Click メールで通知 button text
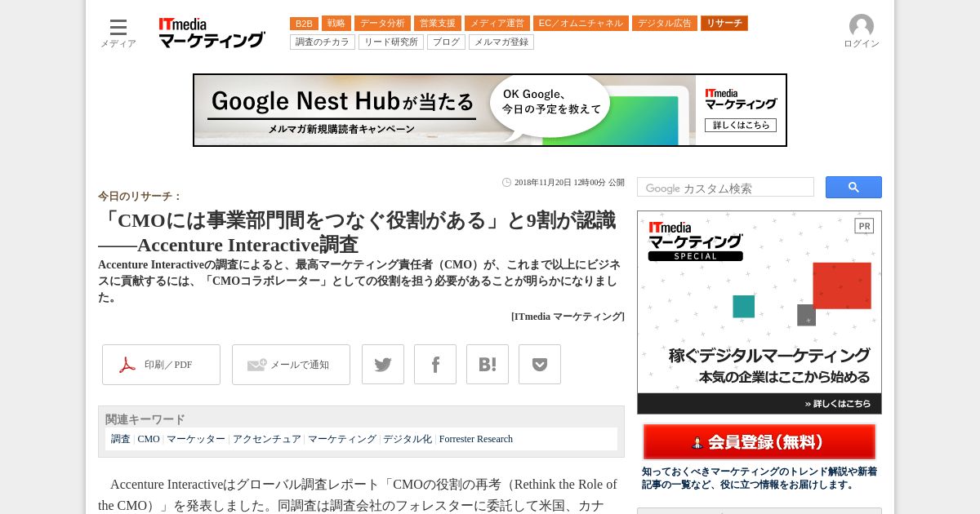Viewport: 980px width, 514px height. point(300,365)
